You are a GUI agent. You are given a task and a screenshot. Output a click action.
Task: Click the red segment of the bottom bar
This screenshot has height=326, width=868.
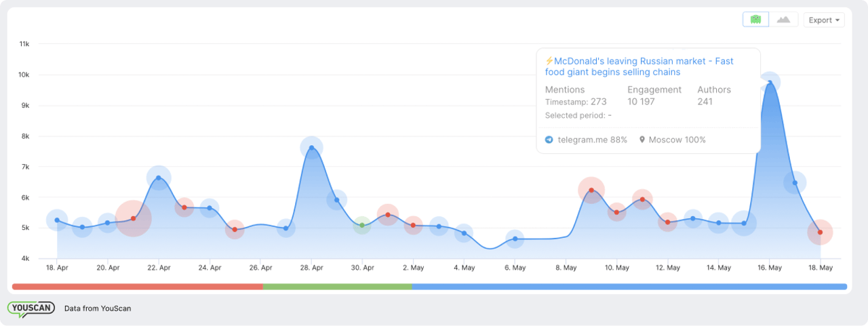(137, 287)
